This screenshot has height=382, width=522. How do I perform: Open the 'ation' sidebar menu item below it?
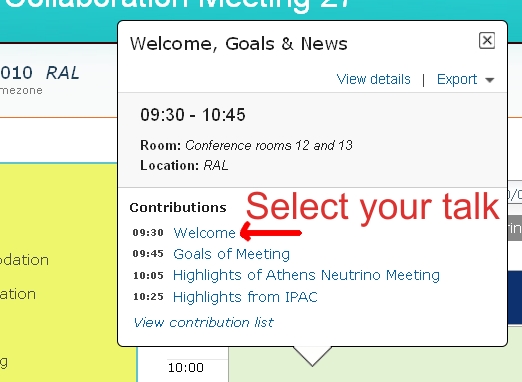tap(18, 294)
